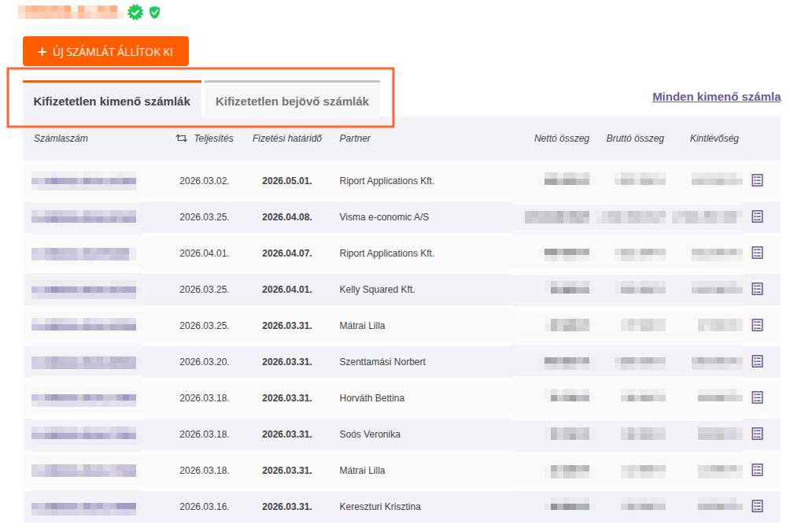Click the green shield icon at top
The height and width of the screenshot is (532, 790).
(x=155, y=13)
